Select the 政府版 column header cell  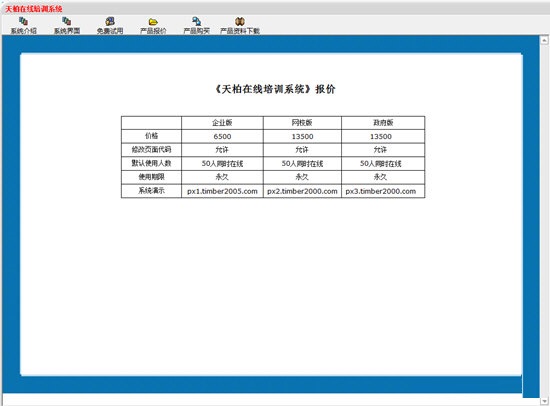click(383, 123)
